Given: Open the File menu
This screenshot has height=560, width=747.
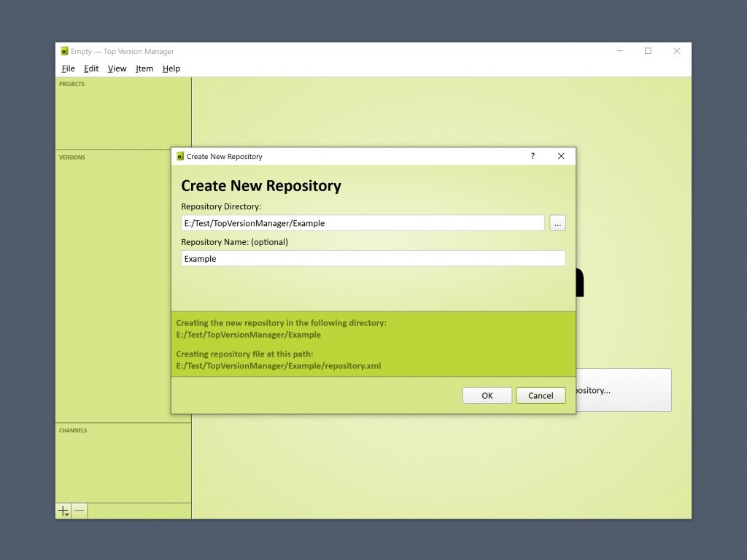Looking at the screenshot, I should click(68, 69).
